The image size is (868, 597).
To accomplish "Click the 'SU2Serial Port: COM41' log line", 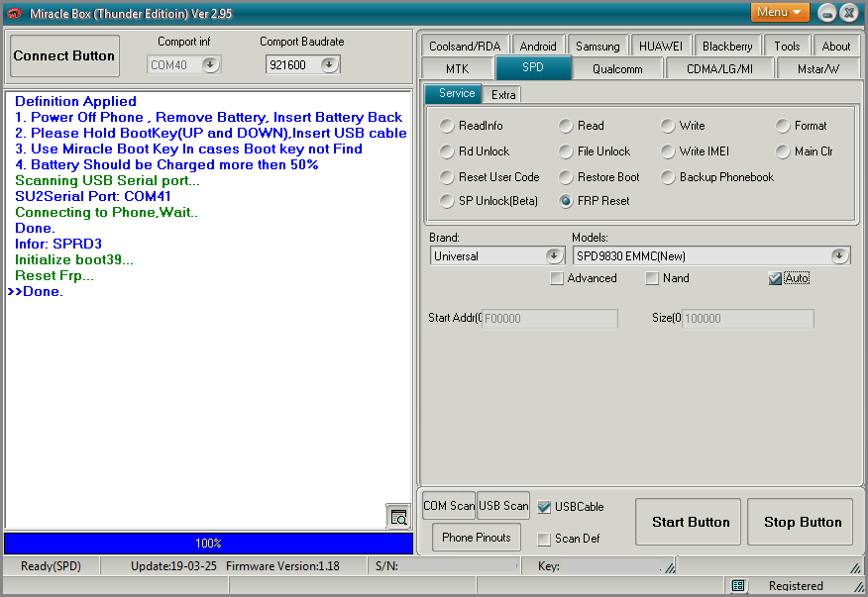I will 93,196.
